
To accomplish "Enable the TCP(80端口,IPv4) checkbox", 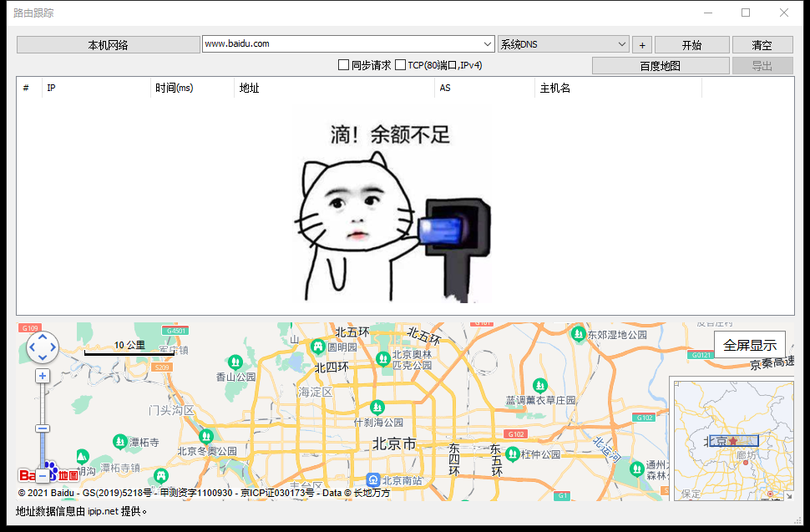I will [399, 64].
